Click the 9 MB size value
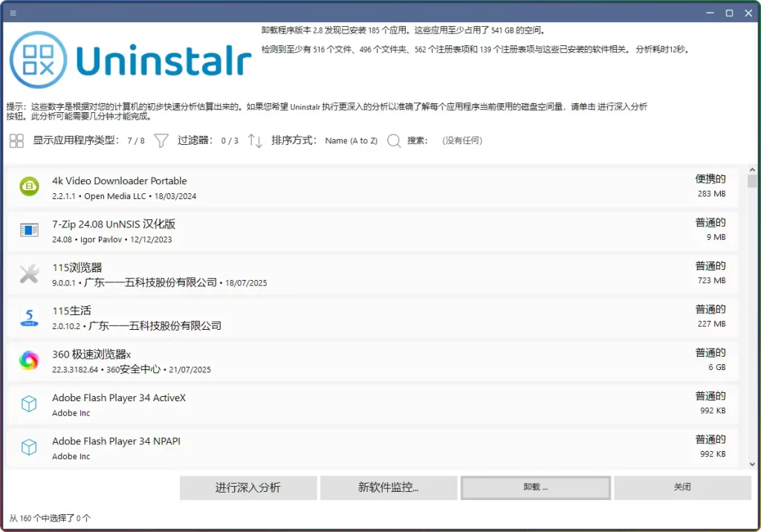The image size is (761, 532). (716, 237)
